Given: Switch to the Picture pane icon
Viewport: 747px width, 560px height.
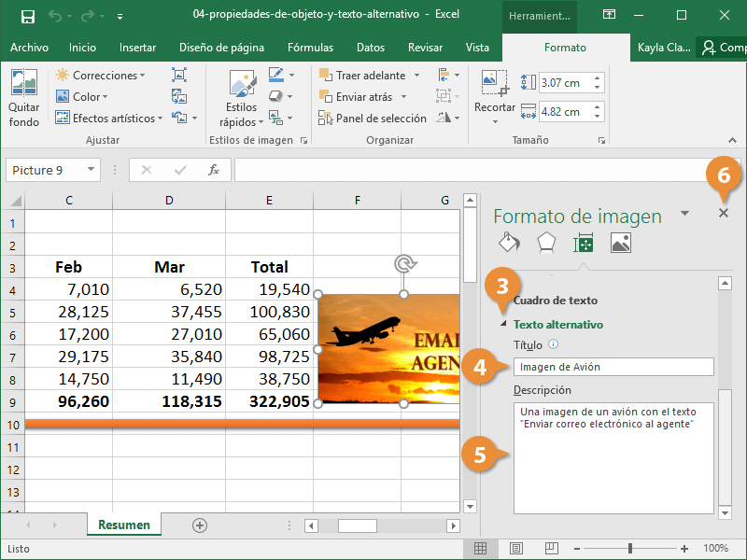Looking at the screenshot, I should pyautogui.click(x=621, y=244).
